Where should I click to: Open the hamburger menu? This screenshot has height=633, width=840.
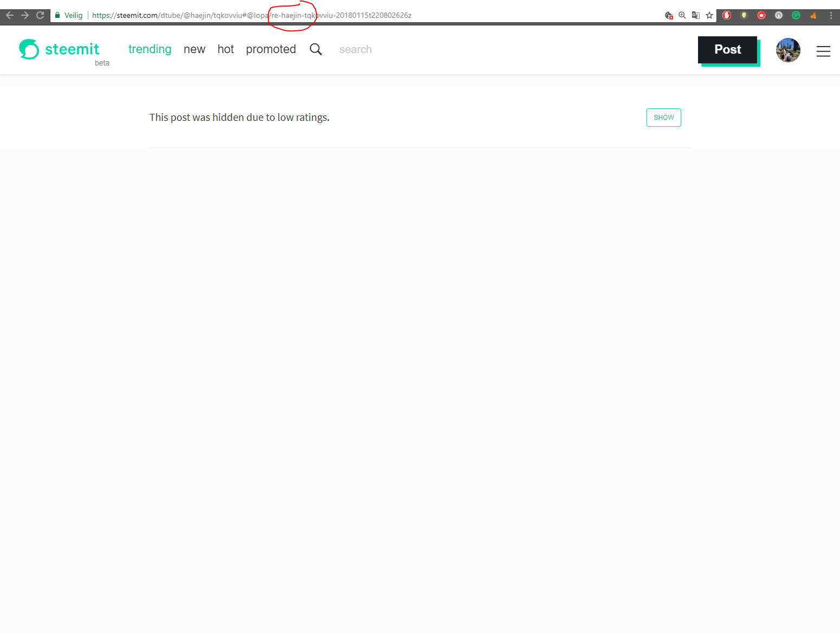823,51
